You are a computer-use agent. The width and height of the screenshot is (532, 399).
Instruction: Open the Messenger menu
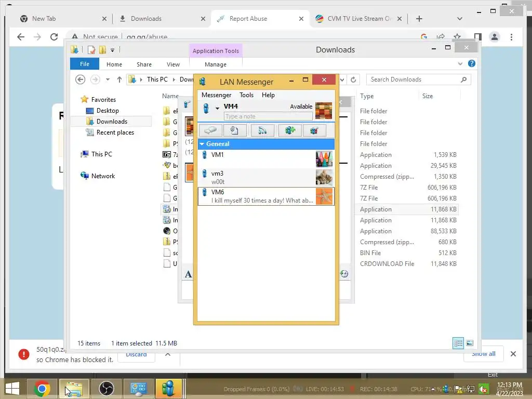click(x=217, y=95)
